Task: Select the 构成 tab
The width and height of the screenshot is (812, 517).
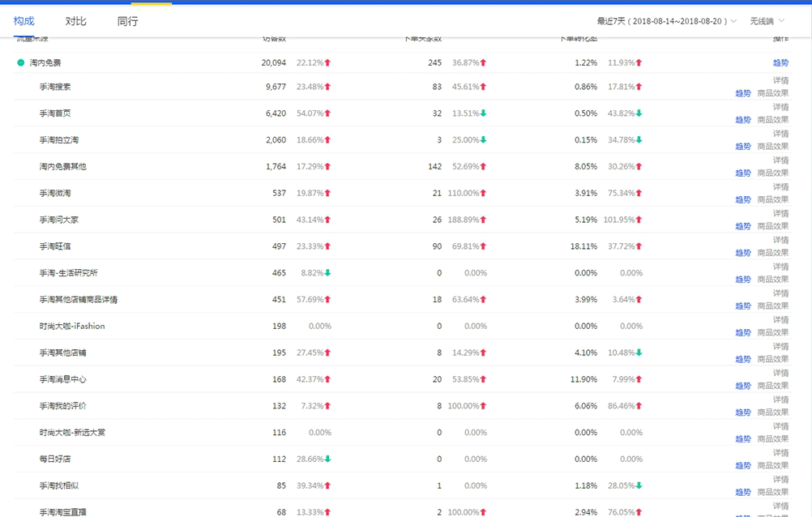Action: (x=24, y=21)
